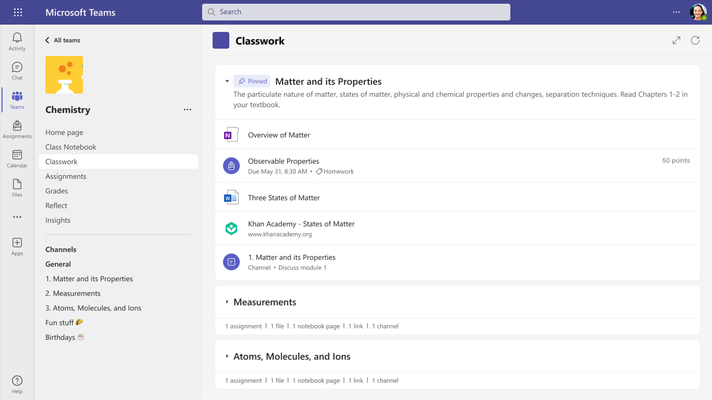Viewport: 712px width, 400px height.
Task: Click the Matter and its Properties module heading
Action: pyautogui.click(x=328, y=81)
